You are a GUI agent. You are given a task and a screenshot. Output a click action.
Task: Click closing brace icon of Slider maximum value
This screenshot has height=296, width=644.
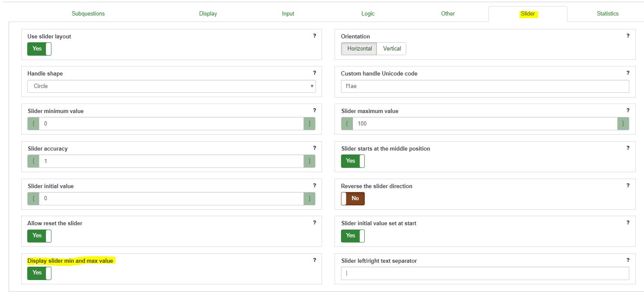pyautogui.click(x=623, y=124)
